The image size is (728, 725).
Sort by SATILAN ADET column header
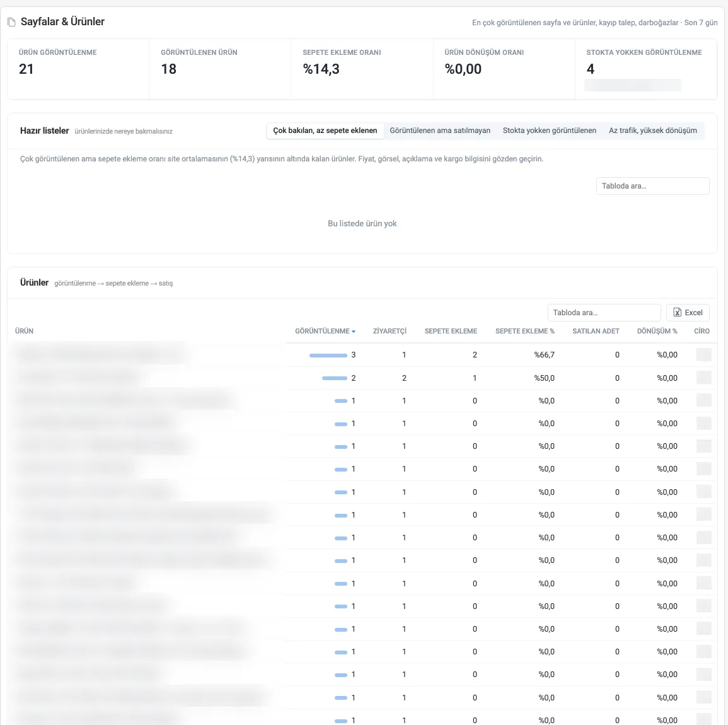(x=596, y=331)
